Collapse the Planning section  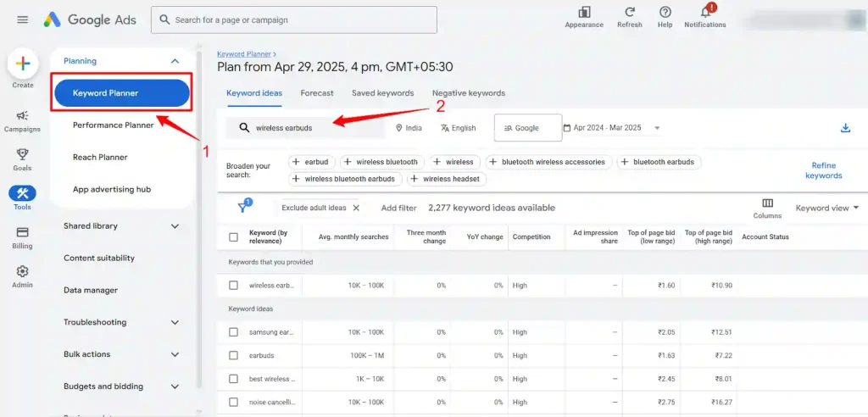(175, 61)
